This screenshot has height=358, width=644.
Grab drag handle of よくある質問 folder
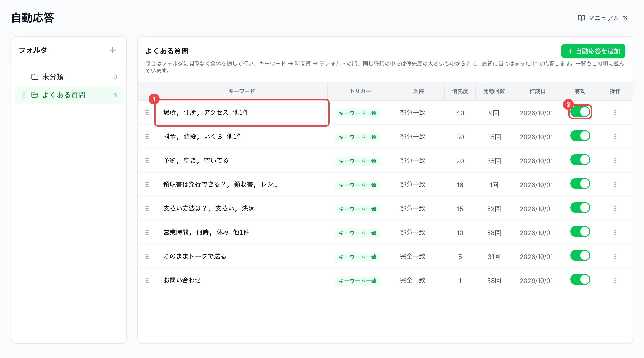coord(24,95)
